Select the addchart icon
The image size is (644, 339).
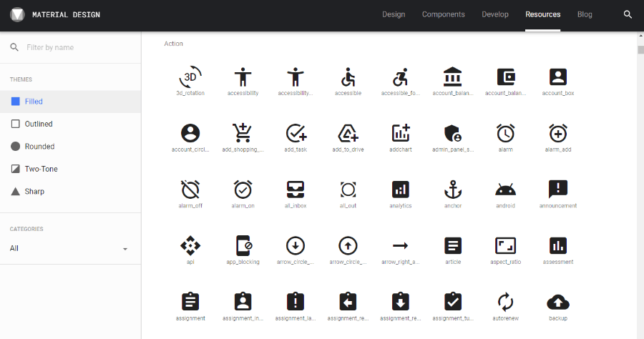click(401, 133)
